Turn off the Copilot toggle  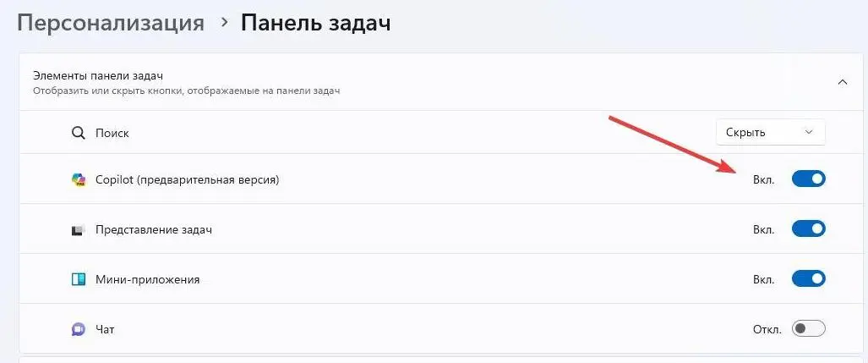coord(808,179)
